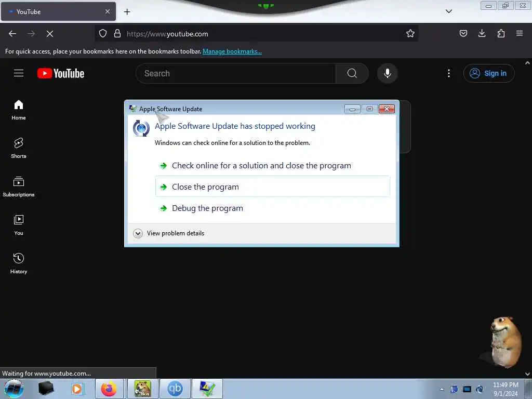Open the Firefox extensions puzzle icon

tap(501, 34)
